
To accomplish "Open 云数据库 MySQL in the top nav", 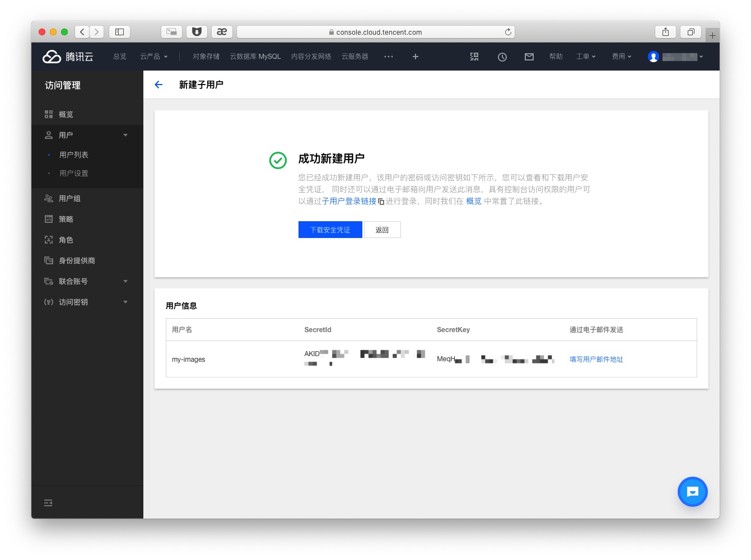I will [x=255, y=57].
